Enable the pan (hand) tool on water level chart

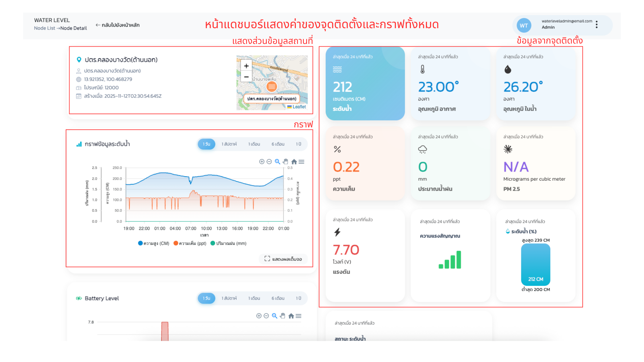point(285,162)
